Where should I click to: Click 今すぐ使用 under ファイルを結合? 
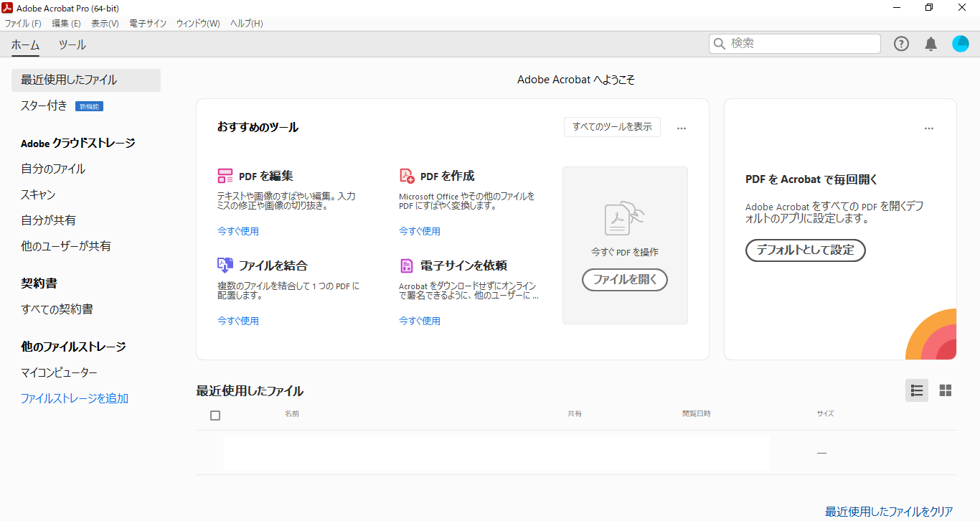(238, 321)
